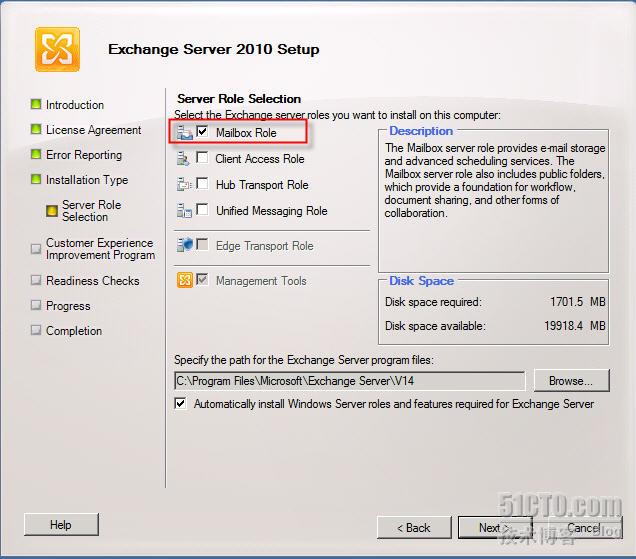The height and width of the screenshot is (559, 636).
Task: Click the 19918.4 MB available value
Action: click(x=575, y=326)
